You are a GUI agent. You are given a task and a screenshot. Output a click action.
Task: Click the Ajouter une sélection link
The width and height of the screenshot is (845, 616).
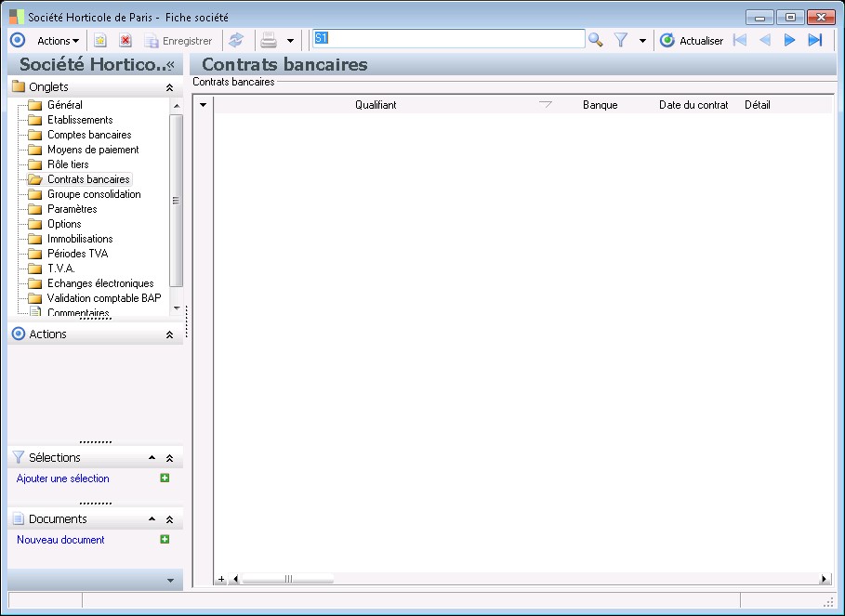(63, 478)
